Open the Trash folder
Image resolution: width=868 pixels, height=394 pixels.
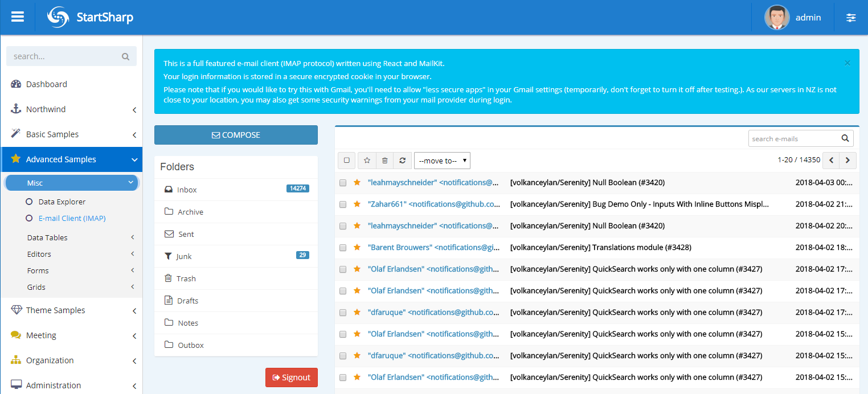[x=185, y=278]
